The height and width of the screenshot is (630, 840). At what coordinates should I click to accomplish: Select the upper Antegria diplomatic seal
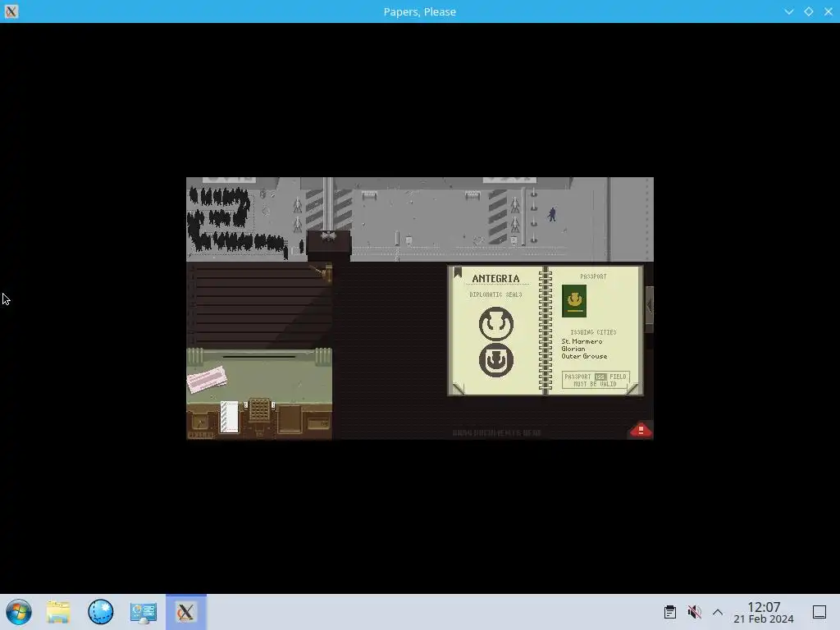496,324
